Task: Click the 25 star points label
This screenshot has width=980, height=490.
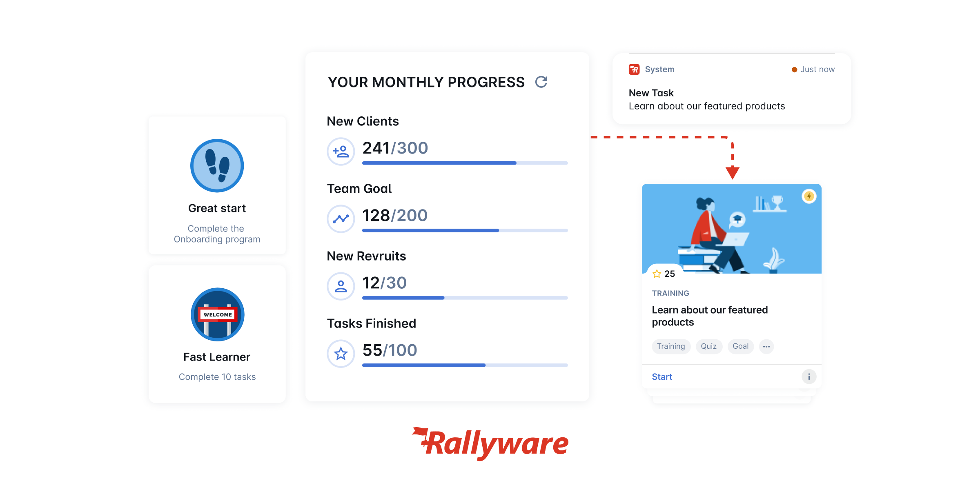Action: point(664,274)
